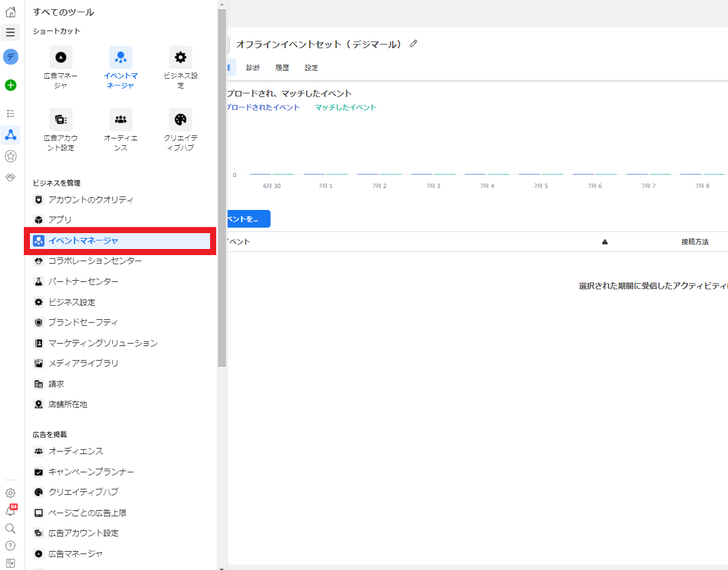Click the scrollbar up arrow of tools panel

click(x=222, y=4)
